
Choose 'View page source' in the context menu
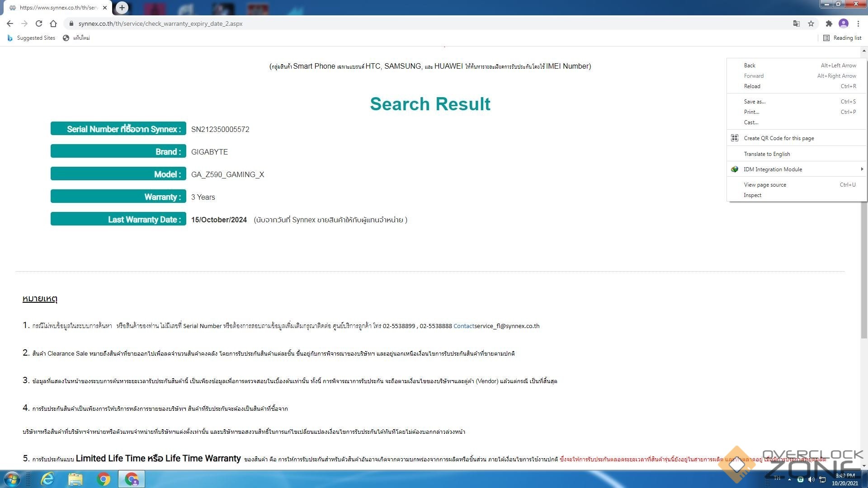point(765,185)
